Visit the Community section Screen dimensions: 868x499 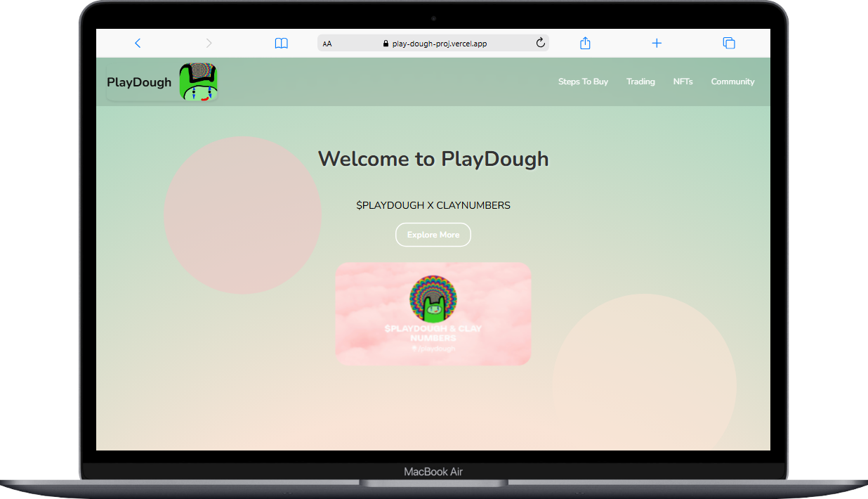tap(732, 82)
